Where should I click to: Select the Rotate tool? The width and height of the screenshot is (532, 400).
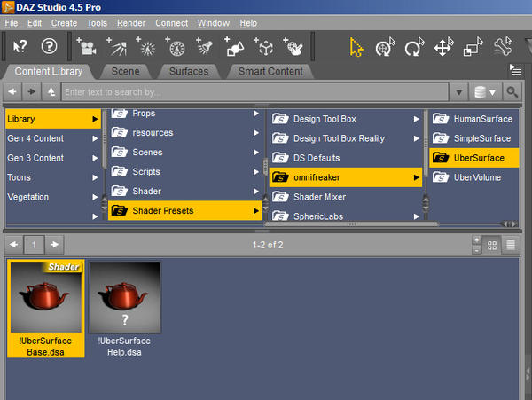[x=415, y=47]
